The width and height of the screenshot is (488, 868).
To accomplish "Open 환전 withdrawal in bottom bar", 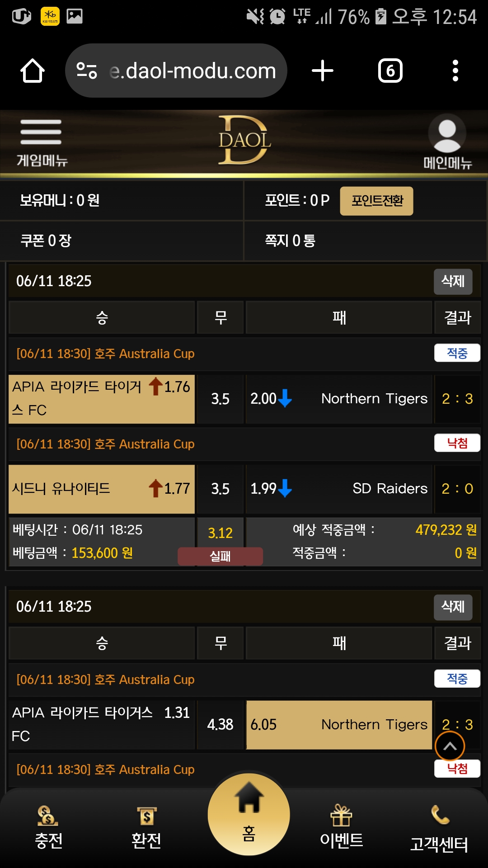I will click(x=146, y=828).
